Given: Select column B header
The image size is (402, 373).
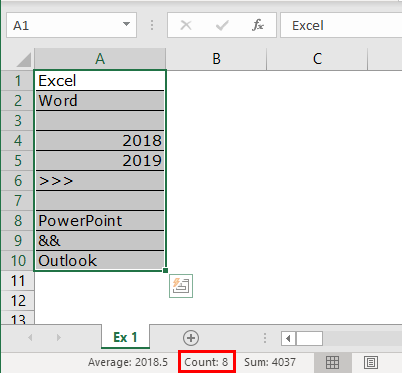Looking at the screenshot, I should point(216,59).
